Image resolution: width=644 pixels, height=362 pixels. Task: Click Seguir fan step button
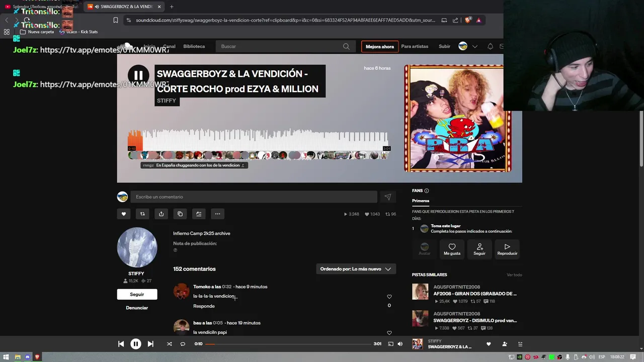click(x=479, y=249)
